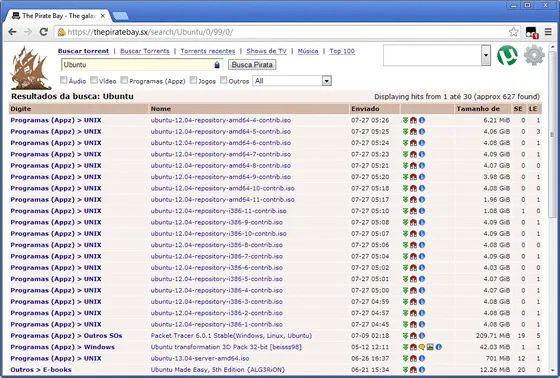Image resolution: width=560 pixels, height=378 pixels.
Task: Open a new browser tab
Action: (121, 16)
